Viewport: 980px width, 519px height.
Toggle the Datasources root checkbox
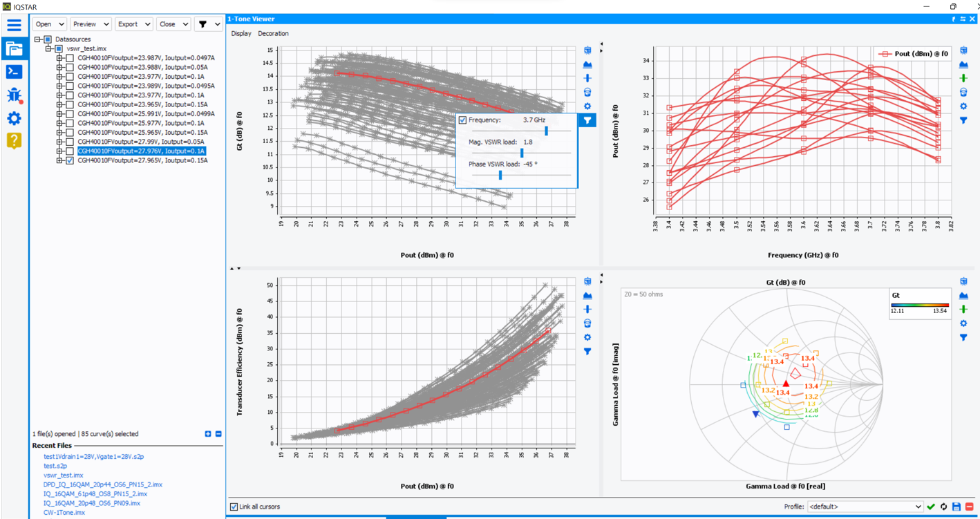coord(48,39)
